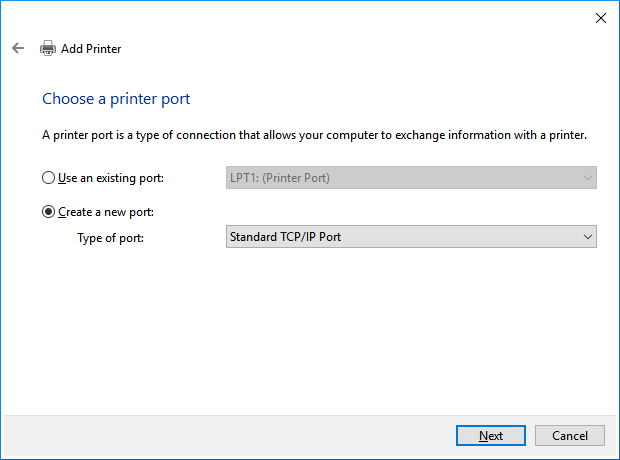
Task: Select the 'Create a new port' radio button
Action: pyautogui.click(x=49, y=212)
